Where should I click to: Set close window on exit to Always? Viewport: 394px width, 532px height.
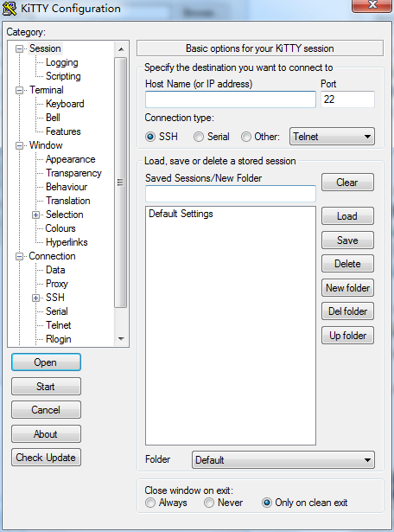coord(150,503)
